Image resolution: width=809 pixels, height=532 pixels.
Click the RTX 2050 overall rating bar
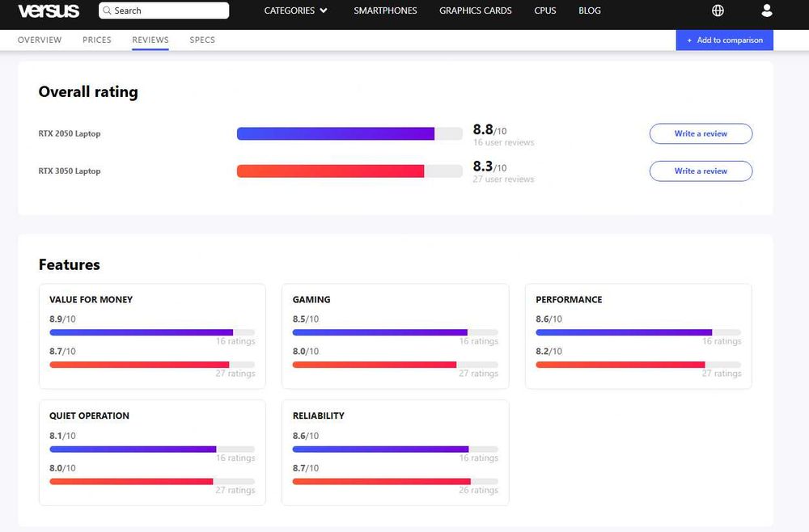tap(349, 133)
